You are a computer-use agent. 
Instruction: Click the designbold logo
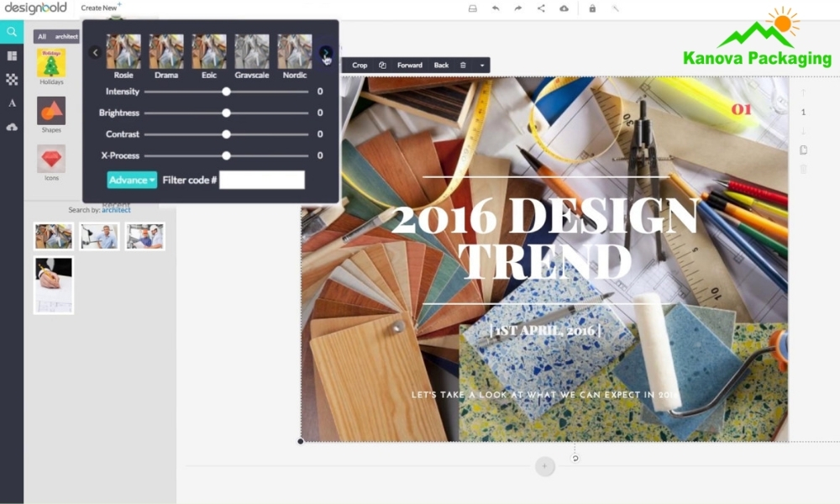coord(35,8)
